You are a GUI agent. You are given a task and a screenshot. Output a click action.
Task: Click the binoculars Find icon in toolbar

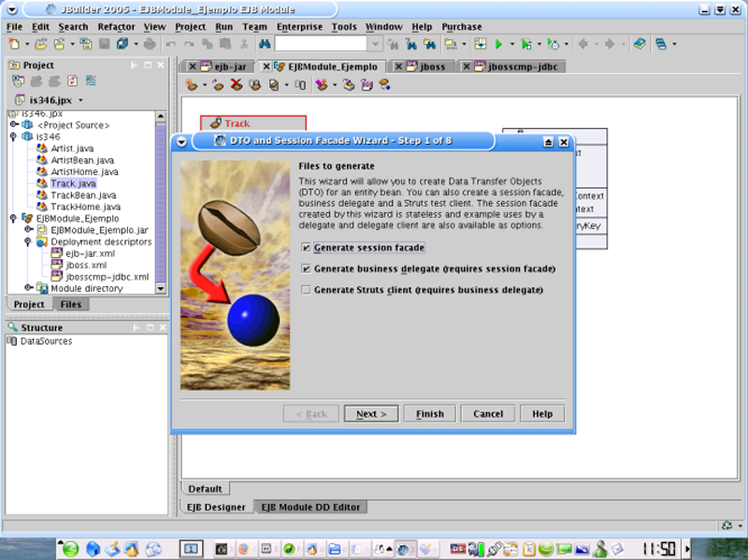[263, 44]
